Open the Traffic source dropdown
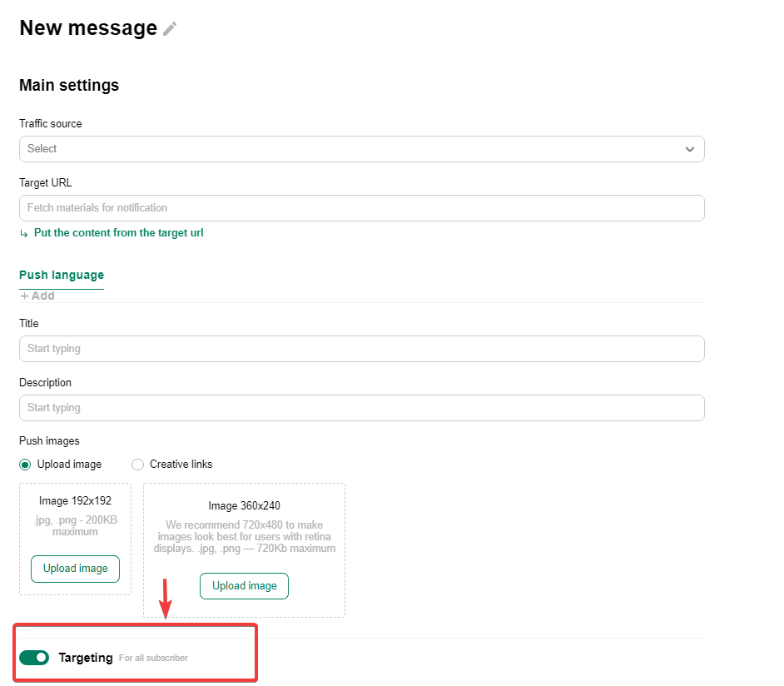Image resolution: width=784 pixels, height=686 pixels. pyautogui.click(x=361, y=149)
